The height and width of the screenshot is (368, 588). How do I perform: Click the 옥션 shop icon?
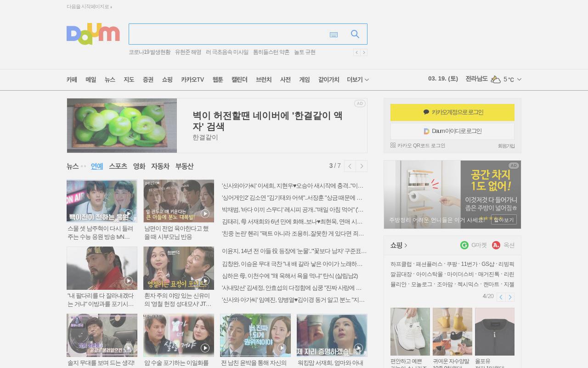(496, 245)
